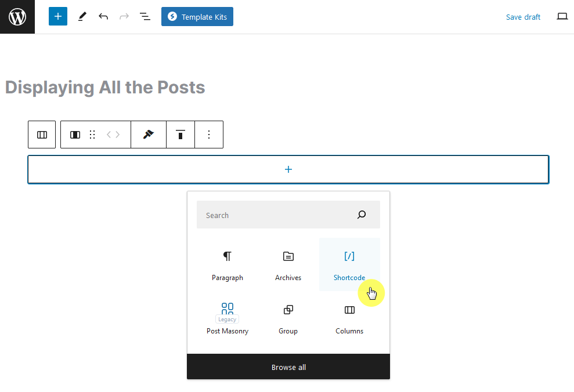This screenshot has height=392, width=574.
Task: Toggle the blue block inserter plus button
Action: click(58, 16)
